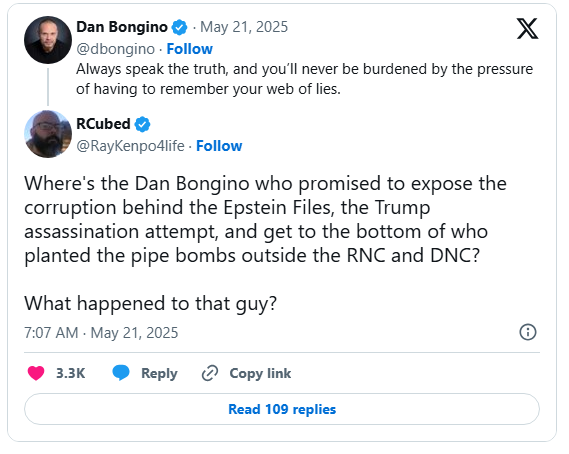Click the blue reply bubble icon
Viewport: 569px width, 454px height.
pyautogui.click(x=121, y=373)
